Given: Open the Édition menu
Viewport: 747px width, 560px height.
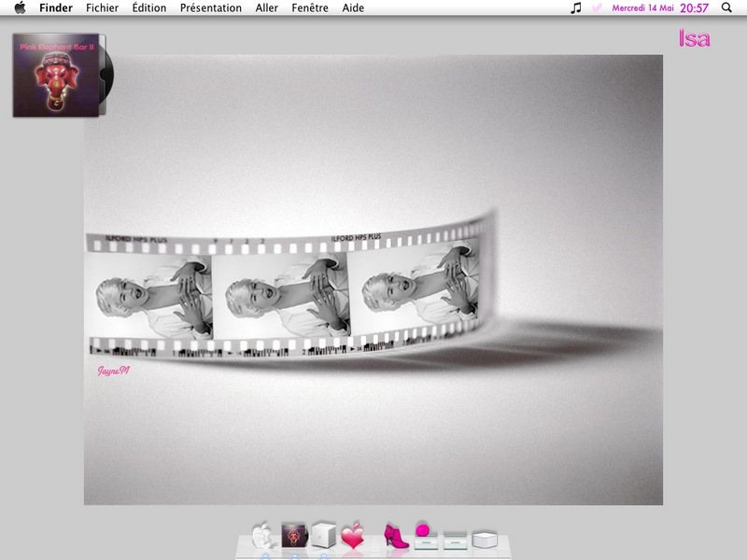Looking at the screenshot, I should [x=149, y=7].
